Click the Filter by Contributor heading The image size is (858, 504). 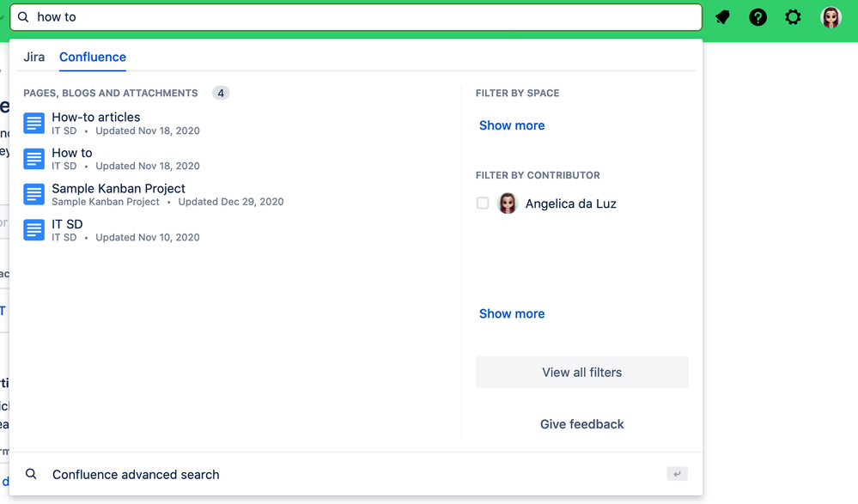(538, 175)
